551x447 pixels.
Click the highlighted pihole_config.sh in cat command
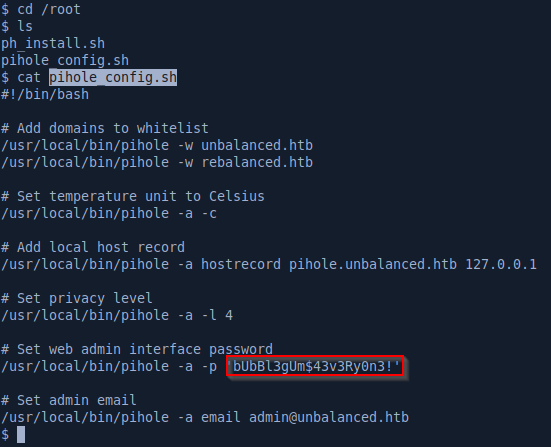pos(113,77)
